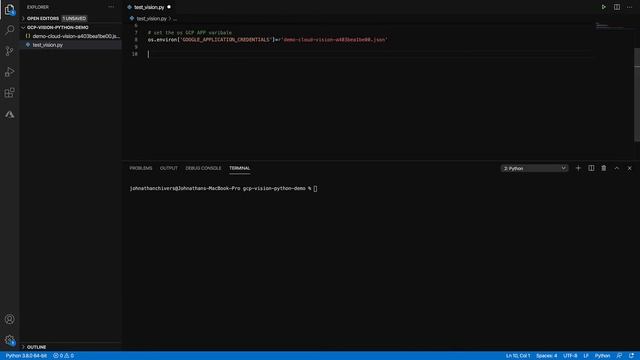Viewport: 640px width, 360px height.
Task: Click Spaces: 4 indentation setting
Action: (547, 356)
